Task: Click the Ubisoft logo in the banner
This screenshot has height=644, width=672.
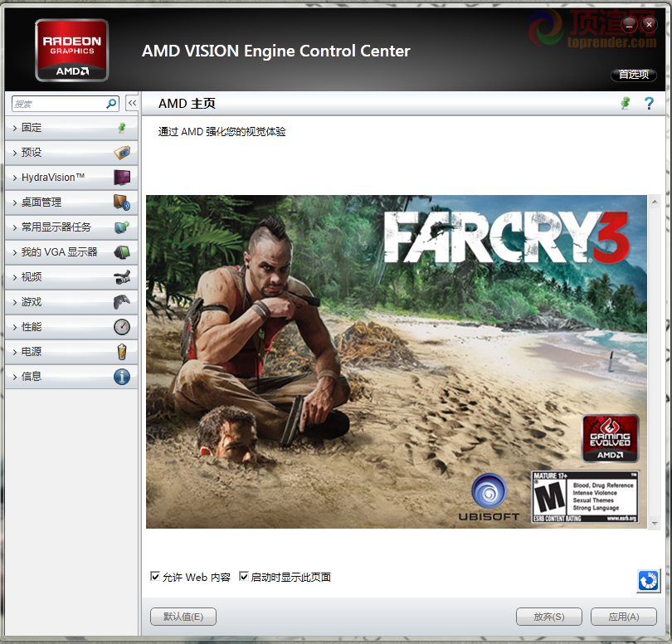Action: point(489,497)
